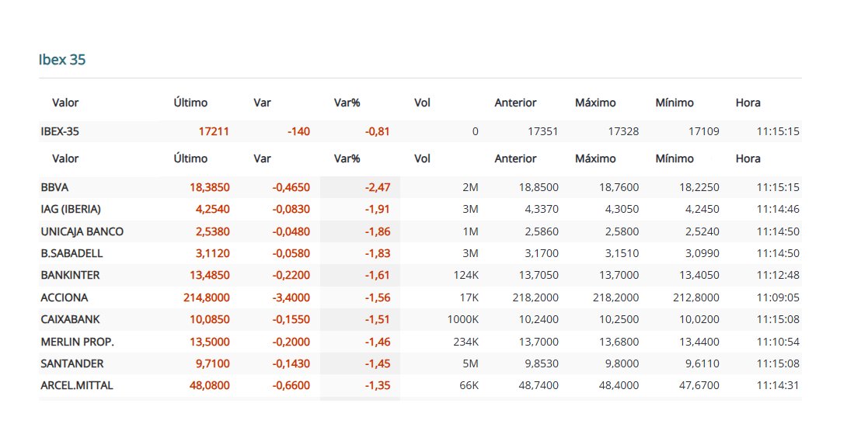Click Merlin time 11:10:54
Image resolution: width=868 pixels, height=445 pixels.
point(778,342)
